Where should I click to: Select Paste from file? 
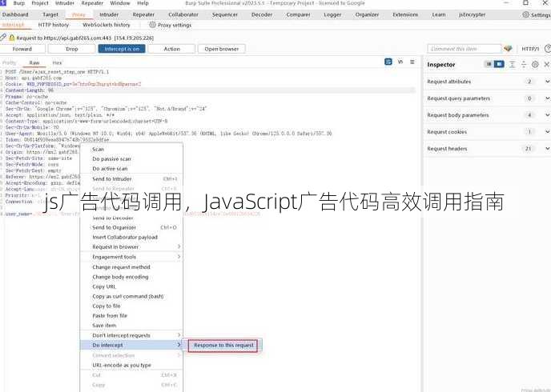point(131,316)
